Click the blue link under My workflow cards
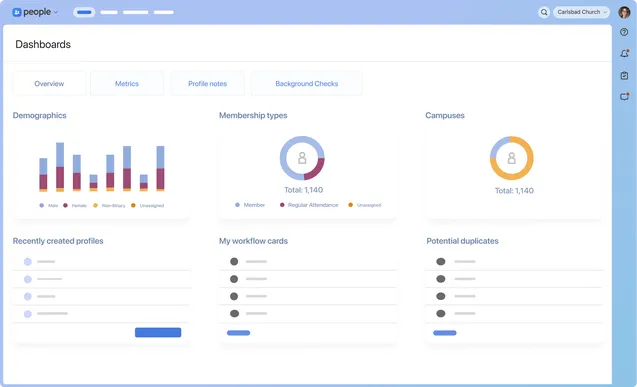The image size is (637, 387). pos(238,333)
